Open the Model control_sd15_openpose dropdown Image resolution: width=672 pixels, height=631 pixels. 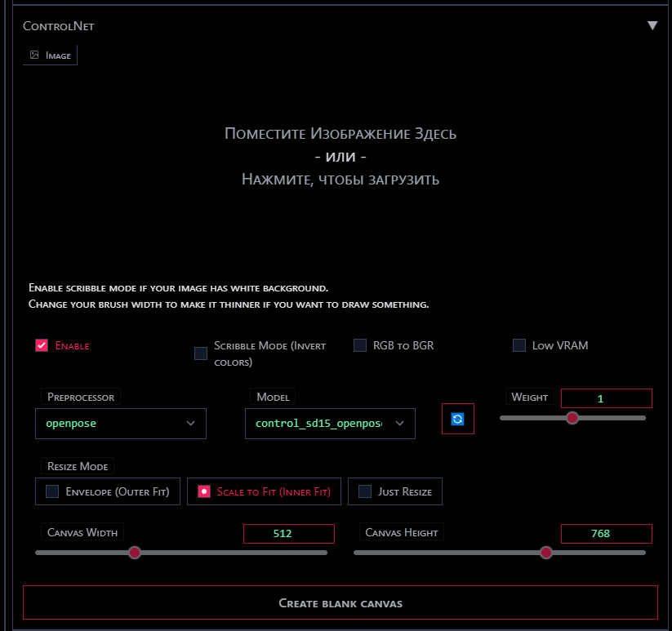pos(330,424)
